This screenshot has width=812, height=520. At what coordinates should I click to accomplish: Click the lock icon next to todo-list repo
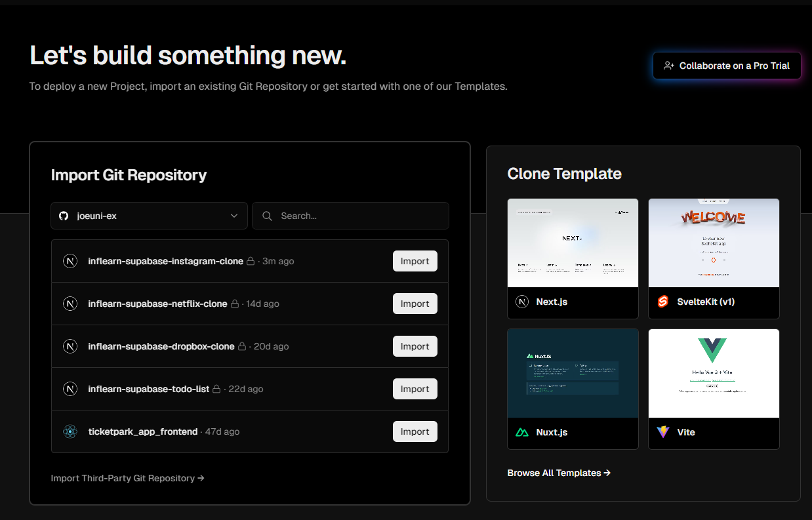point(216,389)
